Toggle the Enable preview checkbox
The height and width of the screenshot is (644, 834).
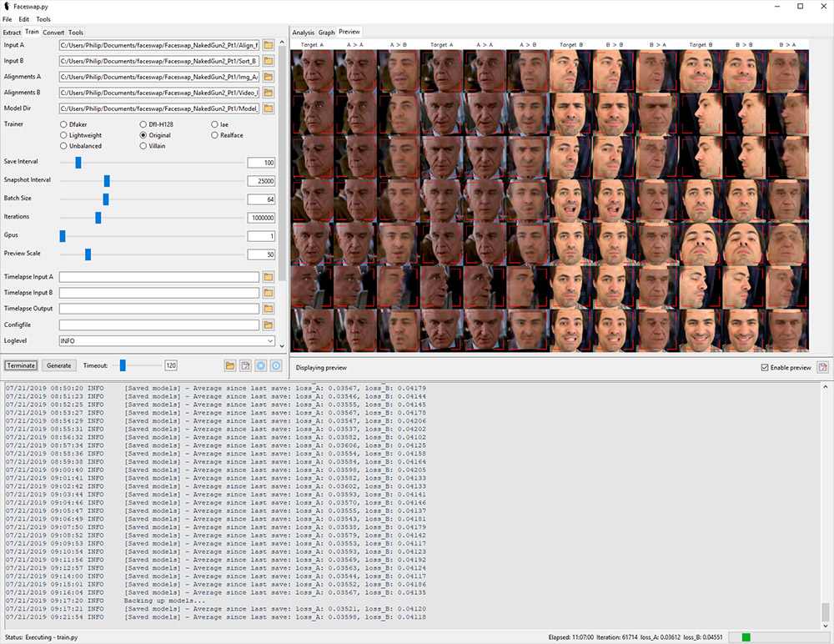coord(764,367)
